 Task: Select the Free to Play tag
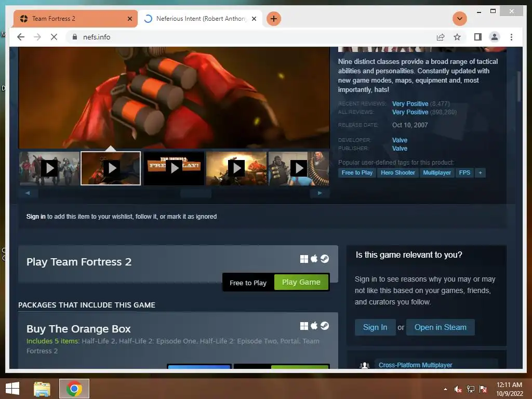(x=357, y=172)
